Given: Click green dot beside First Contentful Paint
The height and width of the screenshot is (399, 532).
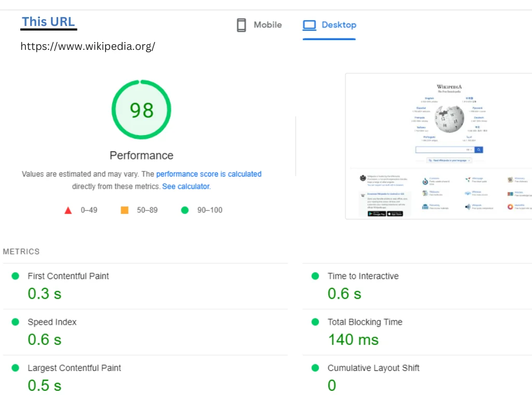Looking at the screenshot, I should pos(15,276).
